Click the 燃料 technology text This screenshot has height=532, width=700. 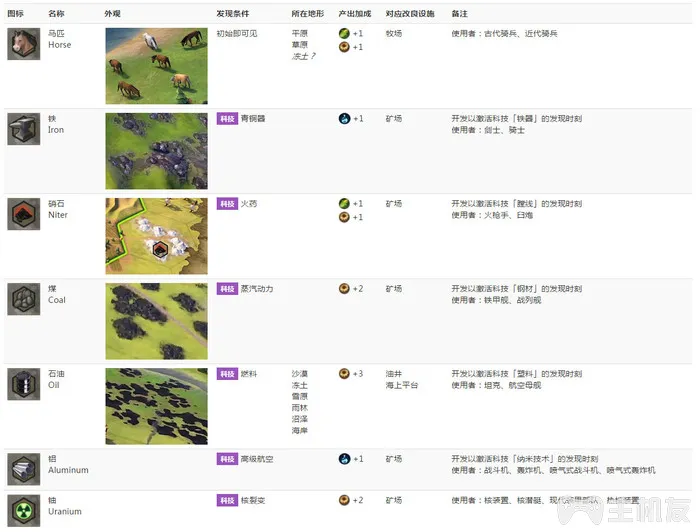249,374
